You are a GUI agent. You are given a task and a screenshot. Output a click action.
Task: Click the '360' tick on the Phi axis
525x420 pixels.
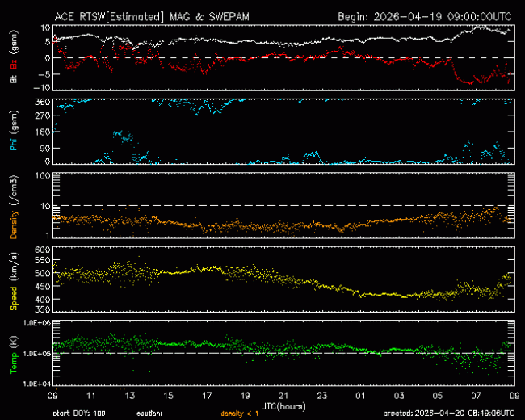43,102
